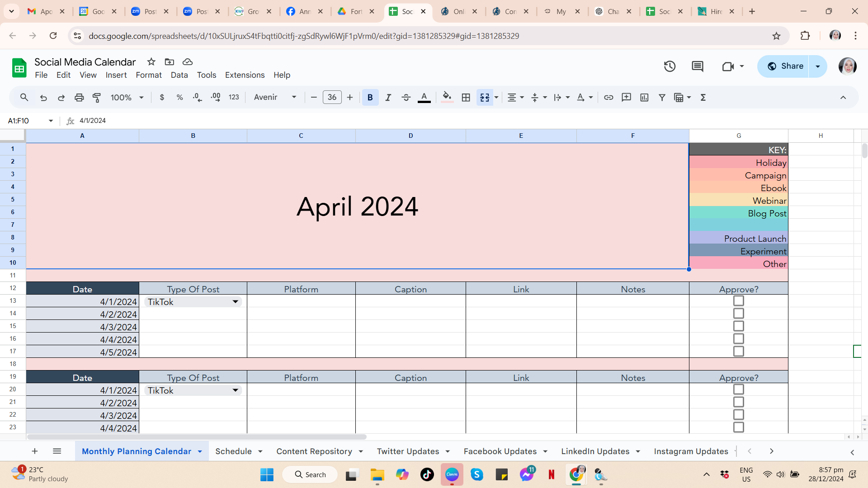Click the insert link icon

(609, 97)
